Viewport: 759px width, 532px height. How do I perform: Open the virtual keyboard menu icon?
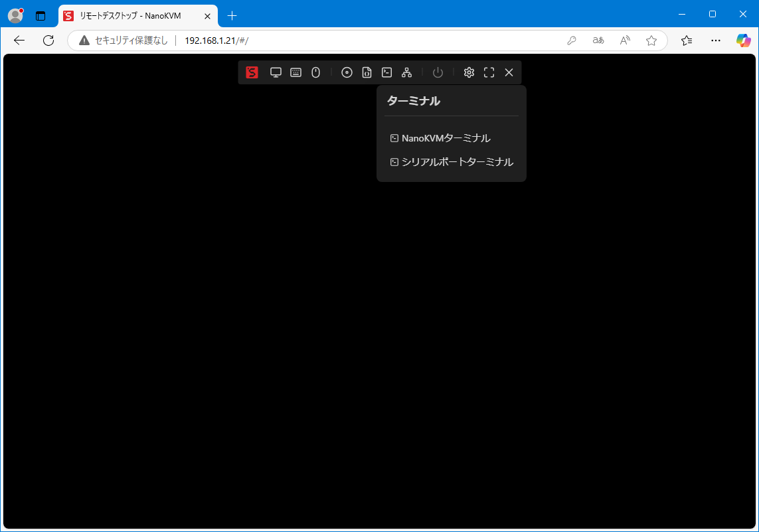click(295, 72)
